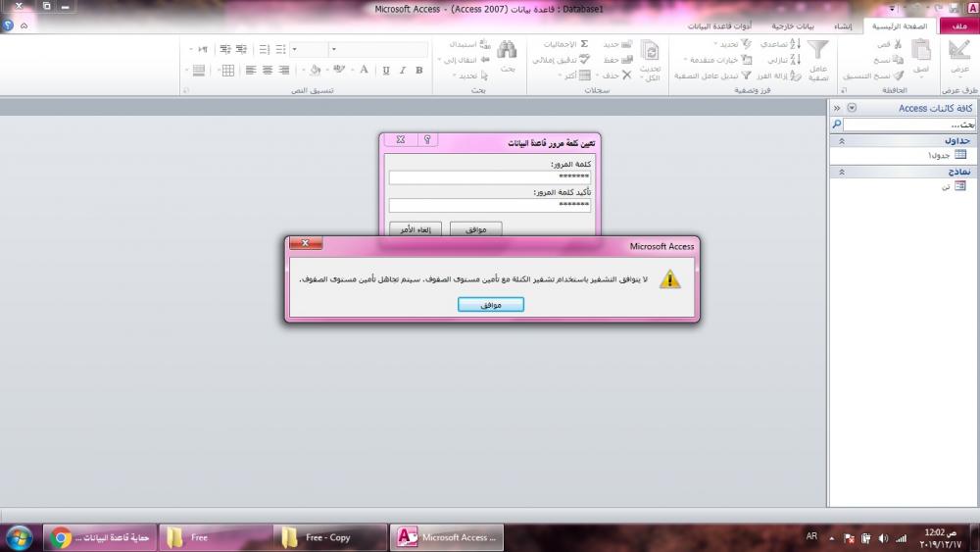Click the View (عرض) design icon
The image size is (980, 552).
coord(959,50)
